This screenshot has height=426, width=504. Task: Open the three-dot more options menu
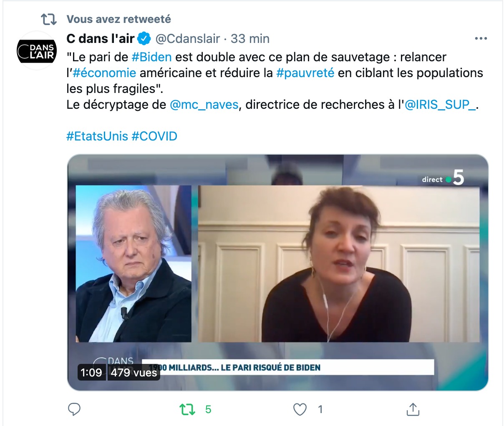pos(481,38)
